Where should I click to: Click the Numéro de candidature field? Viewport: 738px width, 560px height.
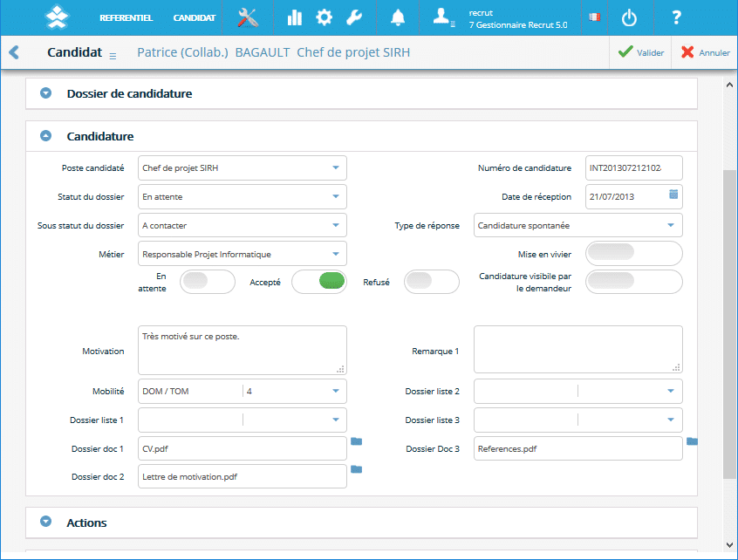click(x=634, y=168)
